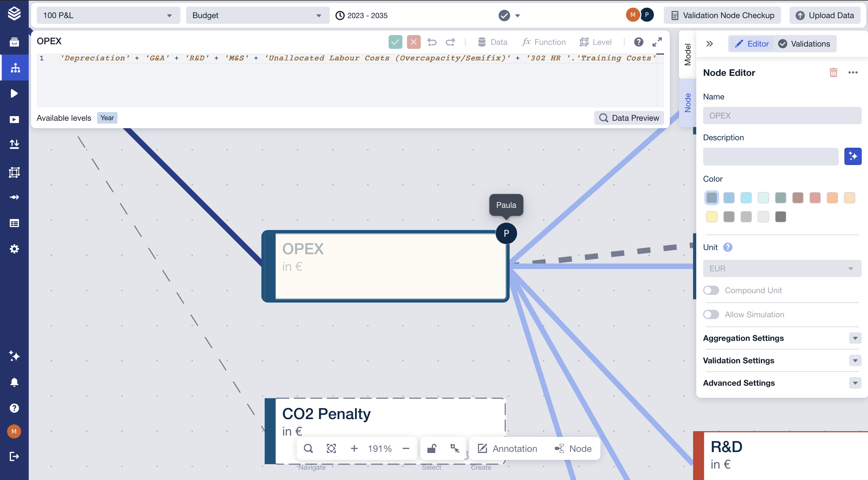The image size is (868, 480).
Task: Confirm formula with green checkmark icon
Action: tap(395, 42)
